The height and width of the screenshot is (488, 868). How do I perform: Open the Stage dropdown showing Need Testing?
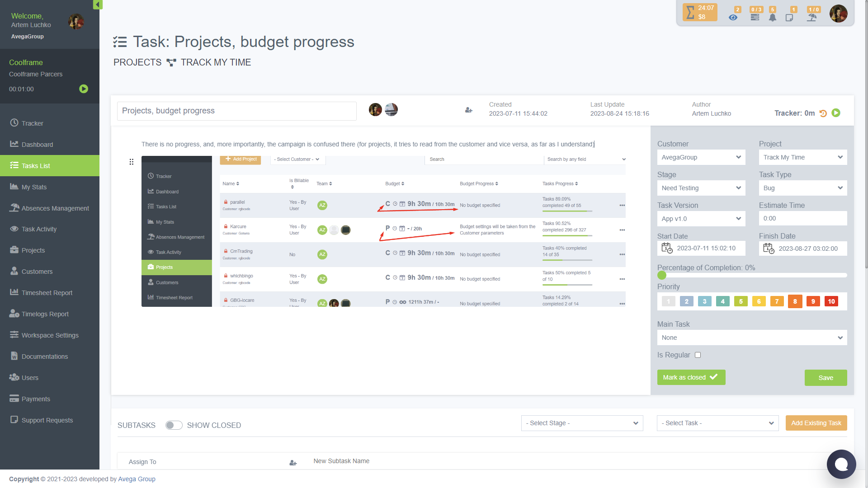point(701,188)
